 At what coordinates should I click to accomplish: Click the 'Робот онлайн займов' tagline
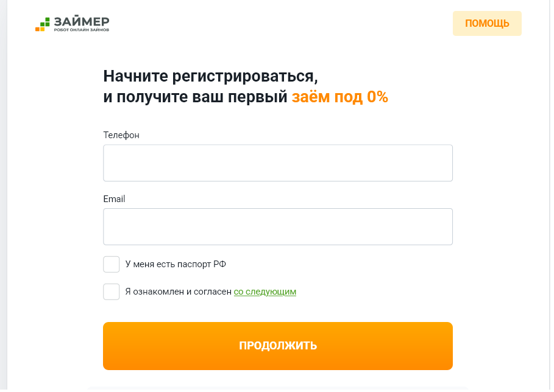click(82, 30)
